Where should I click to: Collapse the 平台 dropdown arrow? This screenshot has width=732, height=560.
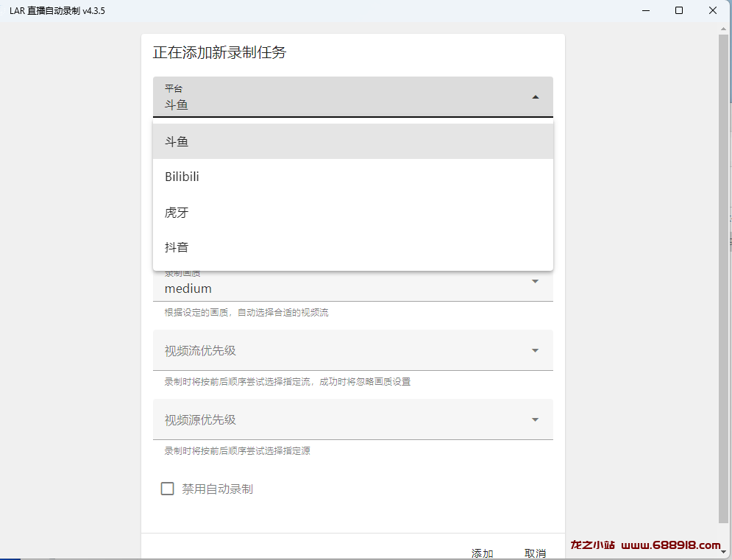coord(536,97)
